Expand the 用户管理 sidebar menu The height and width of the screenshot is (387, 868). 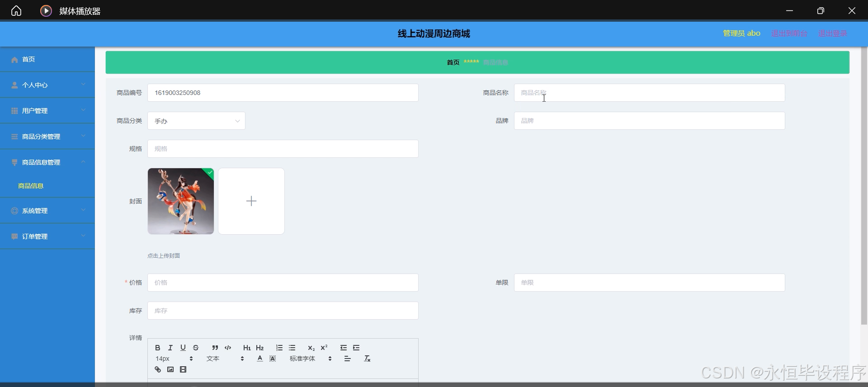(x=47, y=111)
